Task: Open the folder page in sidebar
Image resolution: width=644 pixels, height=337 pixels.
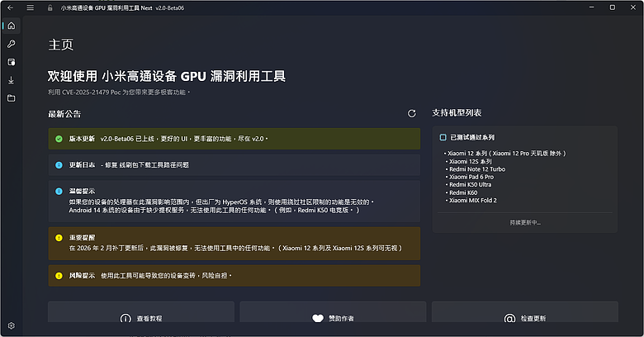Action: coord(11,98)
